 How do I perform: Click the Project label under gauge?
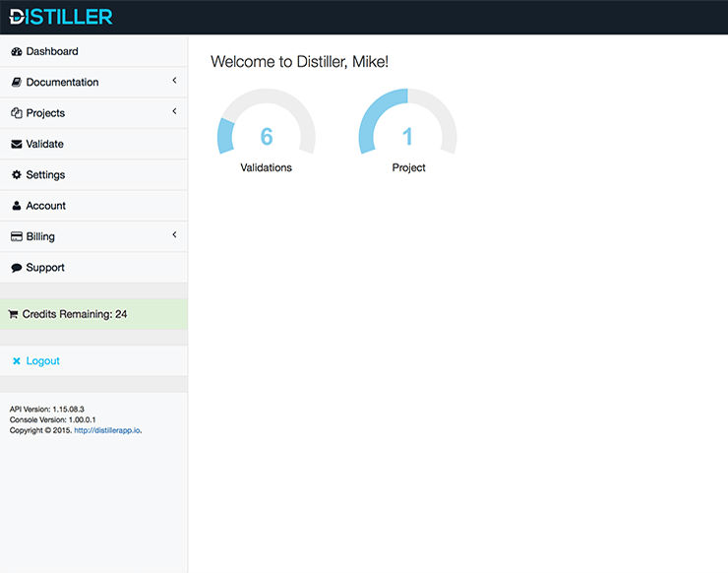pyautogui.click(x=408, y=167)
